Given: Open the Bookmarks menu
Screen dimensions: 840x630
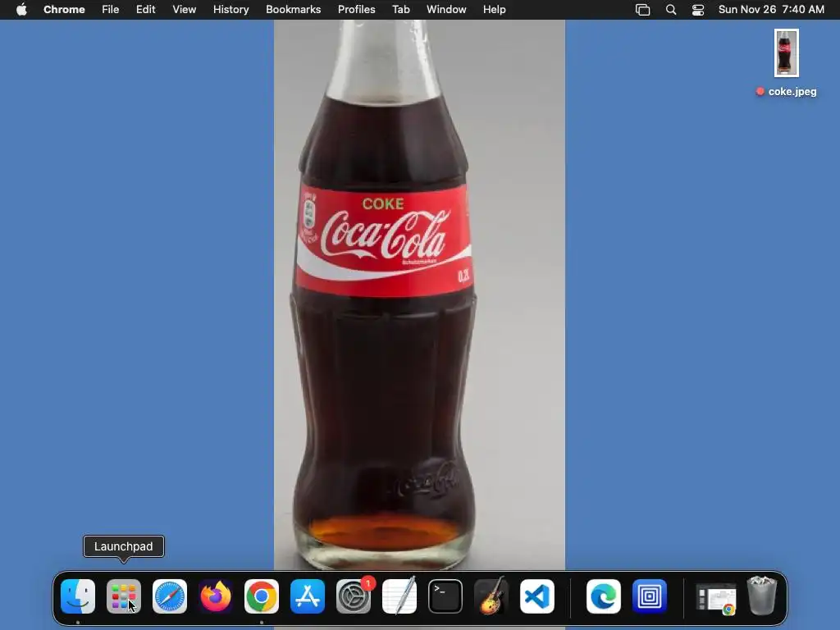Looking at the screenshot, I should [x=294, y=10].
